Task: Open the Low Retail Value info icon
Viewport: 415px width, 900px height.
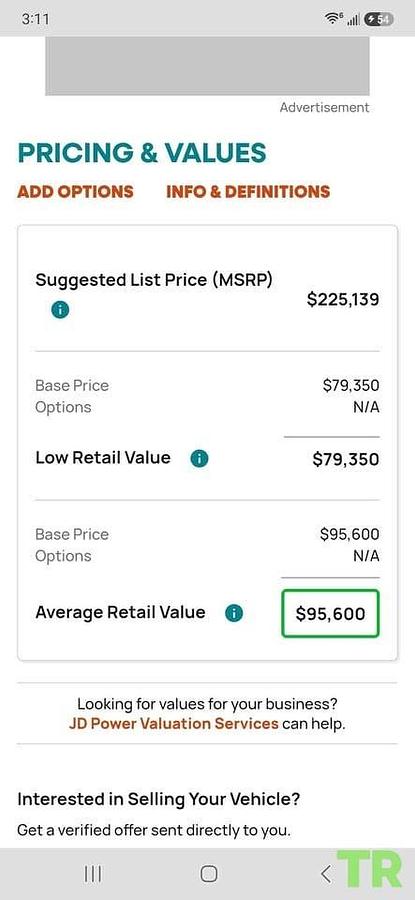Action: [x=199, y=458]
